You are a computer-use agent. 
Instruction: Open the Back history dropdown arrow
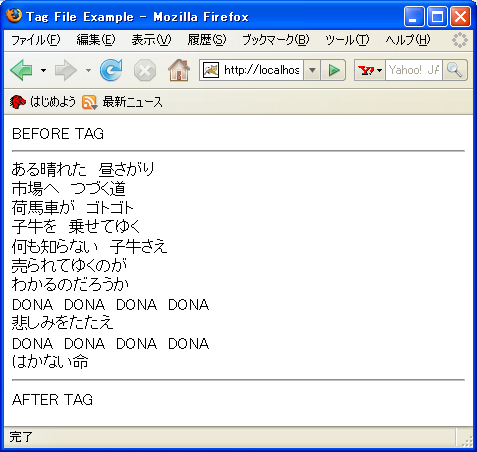pos(43,70)
